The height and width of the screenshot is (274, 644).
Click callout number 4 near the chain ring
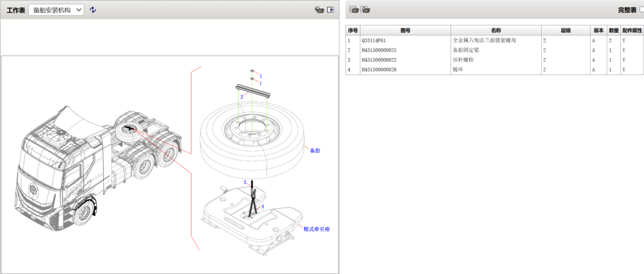point(263,206)
